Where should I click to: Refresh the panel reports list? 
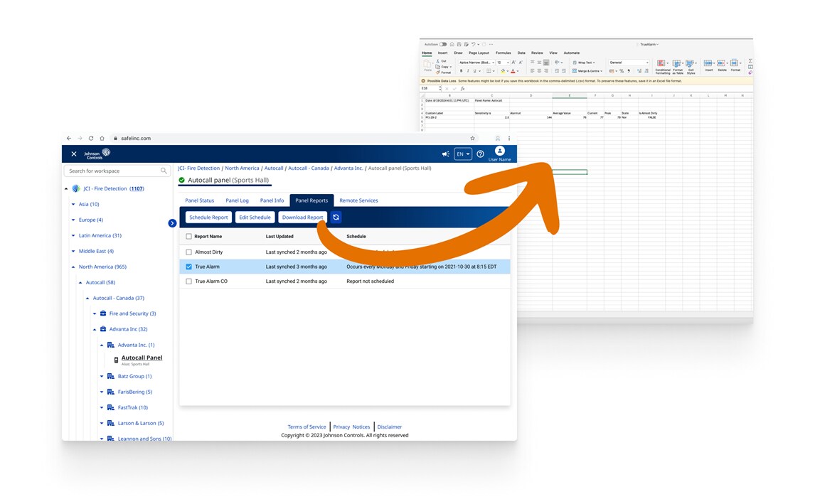(336, 218)
